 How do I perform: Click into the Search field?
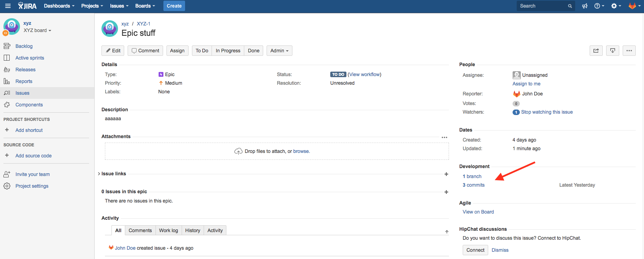point(542,6)
